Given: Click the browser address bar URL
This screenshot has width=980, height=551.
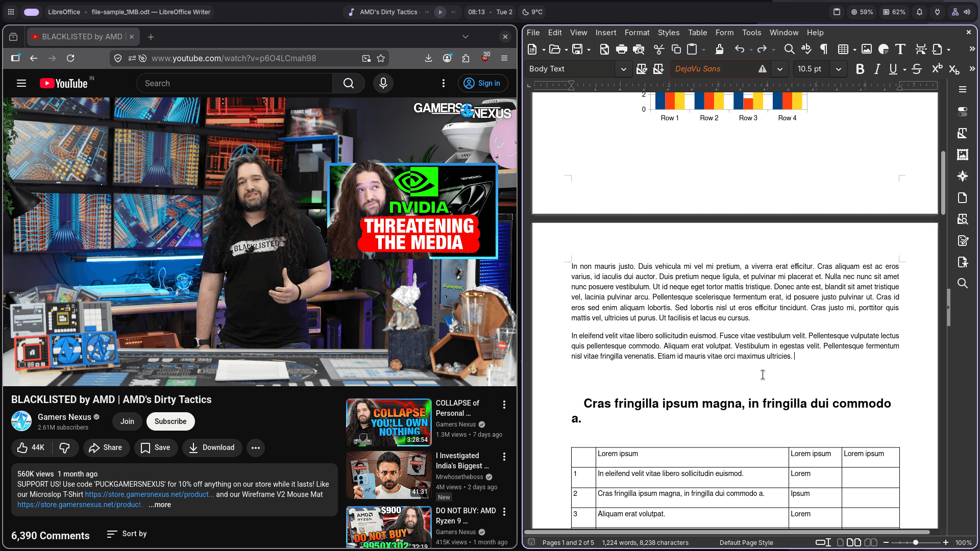Looking at the screenshot, I should (234, 58).
